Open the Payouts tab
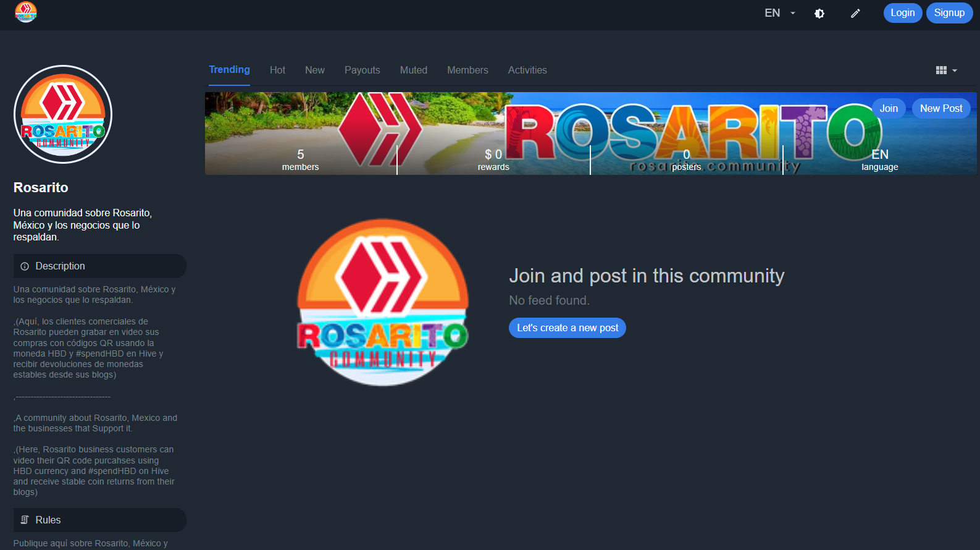This screenshot has width=980, height=550. (x=362, y=70)
